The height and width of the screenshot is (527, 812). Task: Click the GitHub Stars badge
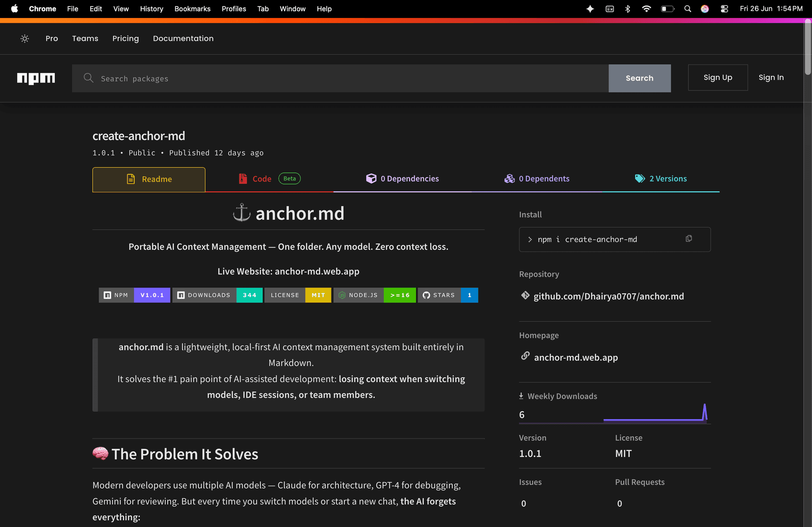(448, 295)
